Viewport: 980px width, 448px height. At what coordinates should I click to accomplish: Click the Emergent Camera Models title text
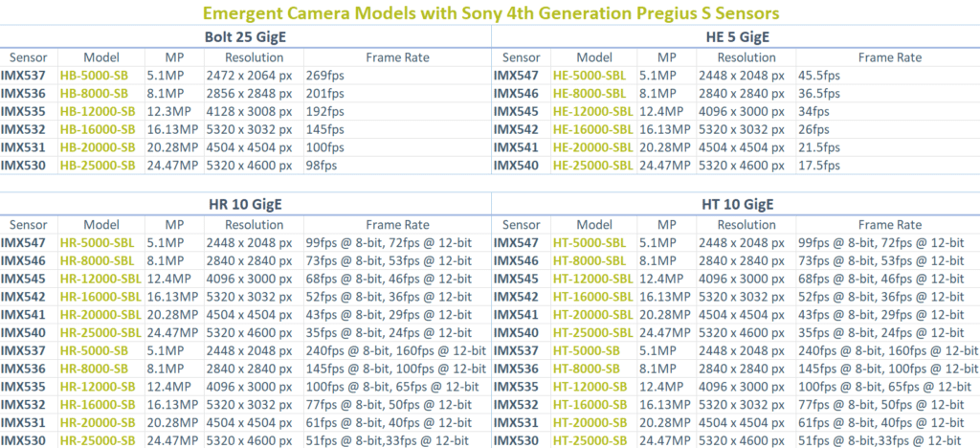[x=490, y=12]
